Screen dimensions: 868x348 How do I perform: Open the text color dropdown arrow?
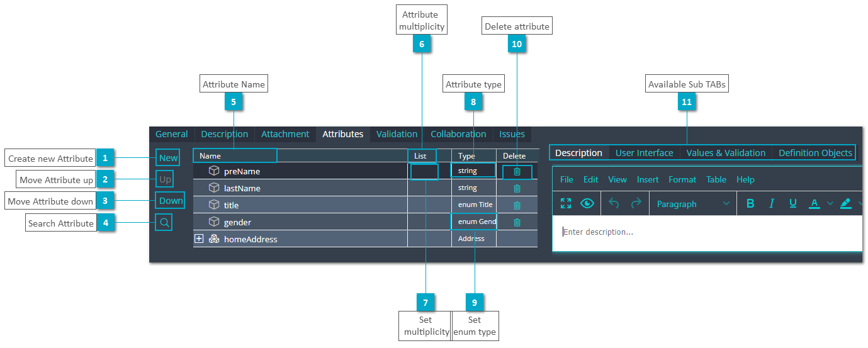(x=830, y=203)
